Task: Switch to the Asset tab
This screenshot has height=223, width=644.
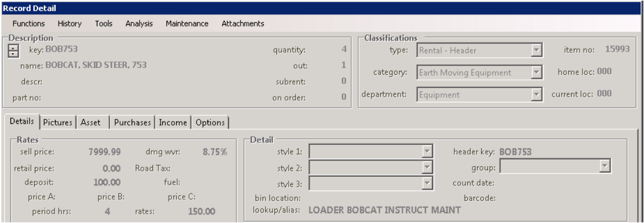Action: (x=93, y=122)
